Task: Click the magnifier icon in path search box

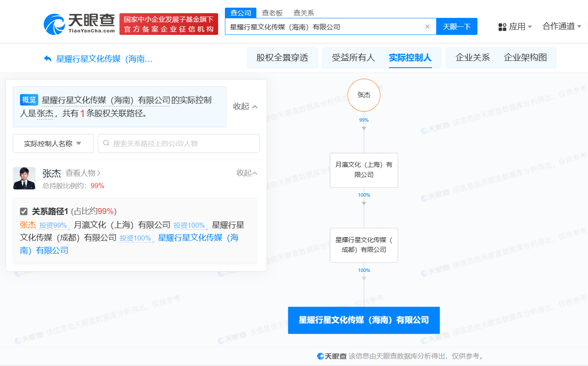Action: pyautogui.click(x=106, y=143)
